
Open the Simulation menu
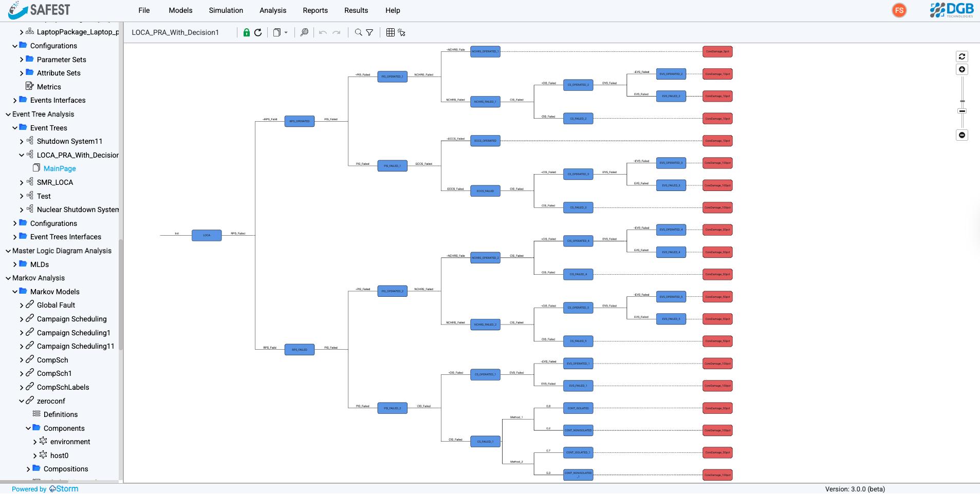click(x=226, y=10)
